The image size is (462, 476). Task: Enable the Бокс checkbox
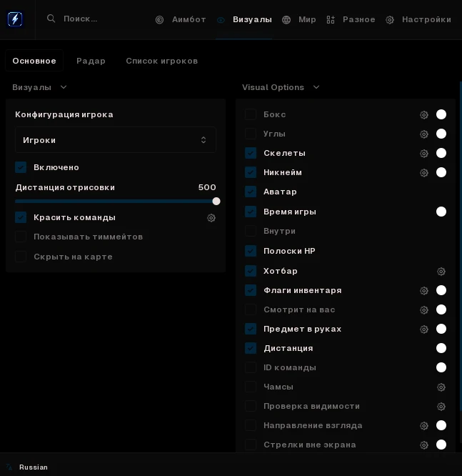click(x=251, y=114)
